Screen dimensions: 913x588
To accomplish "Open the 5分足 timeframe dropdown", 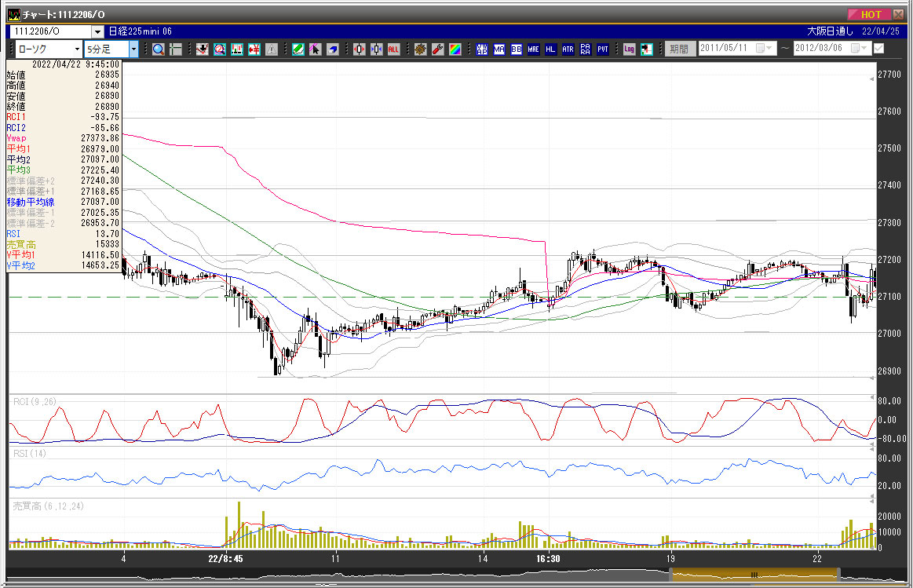I will pos(133,49).
